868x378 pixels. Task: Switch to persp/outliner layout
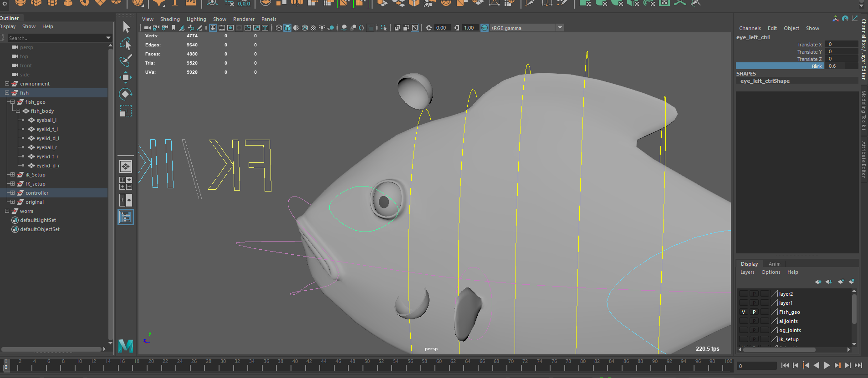pos(126,200)
